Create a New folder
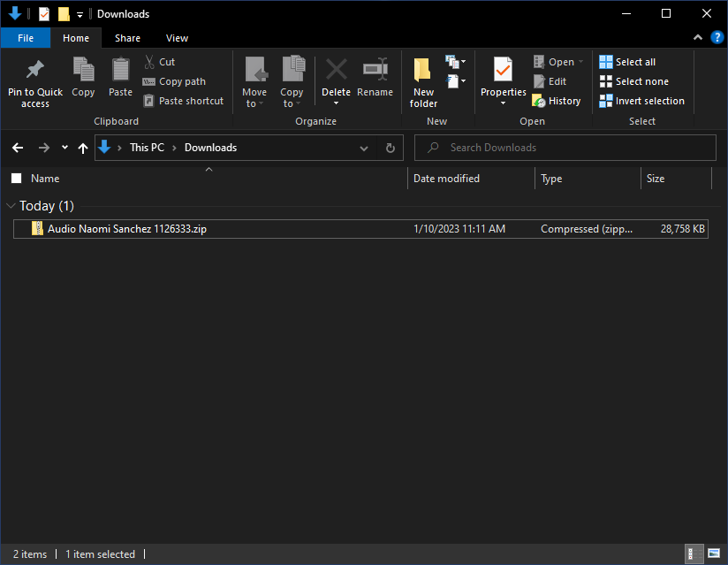This screenshot has height=565, width=728. coord(423,83)
